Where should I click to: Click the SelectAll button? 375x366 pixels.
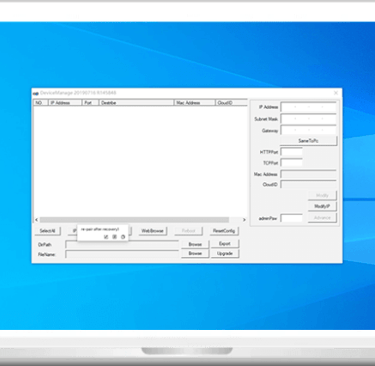[48, 231]
